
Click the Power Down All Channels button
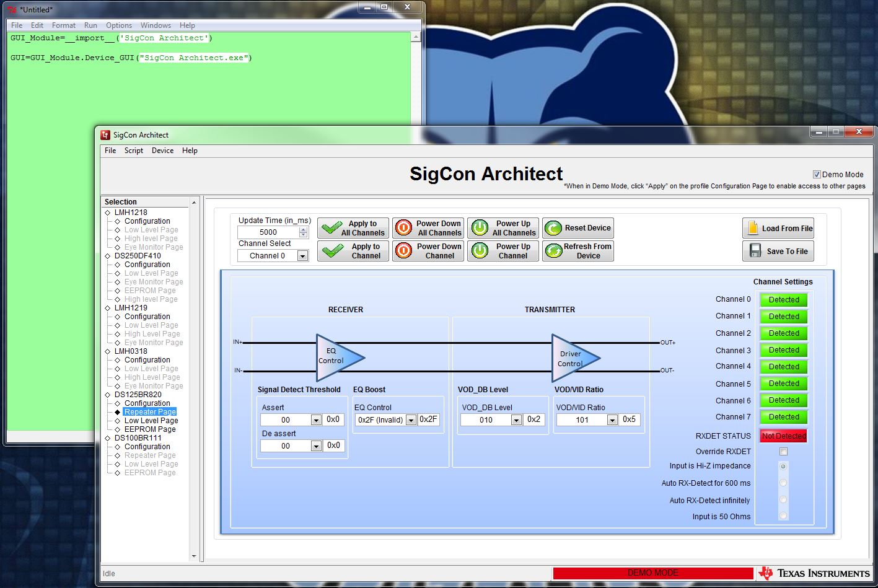click(x=428, y=228)
